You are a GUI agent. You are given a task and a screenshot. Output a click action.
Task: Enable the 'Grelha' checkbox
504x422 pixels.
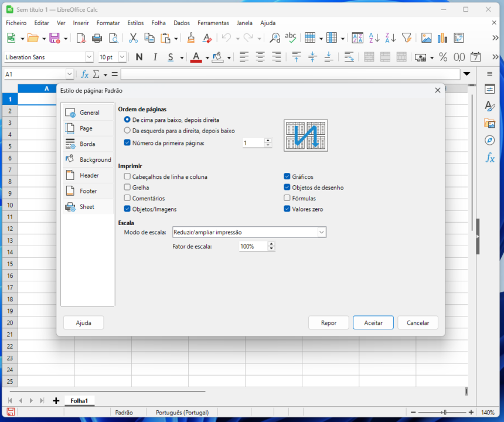[x=127, y=187]
